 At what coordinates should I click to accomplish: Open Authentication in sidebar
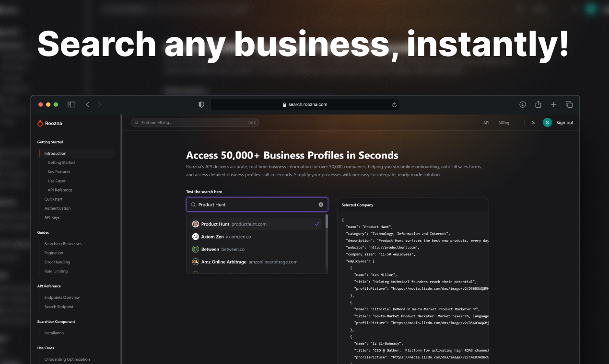tap(58, 208)
